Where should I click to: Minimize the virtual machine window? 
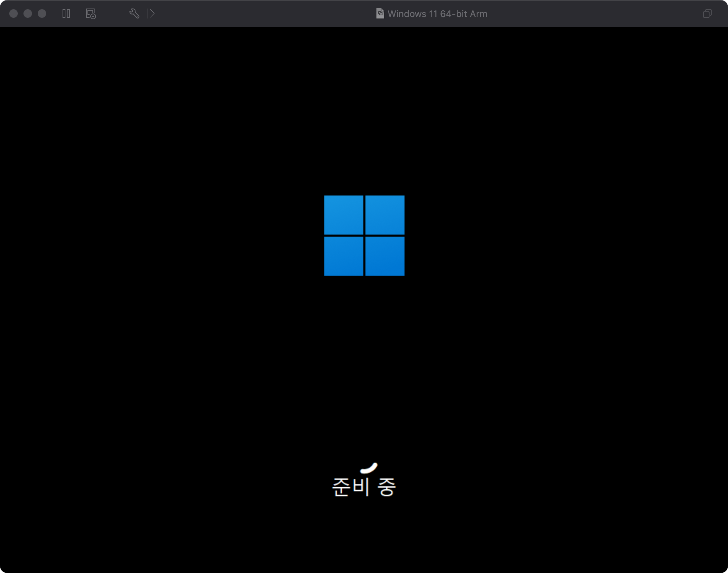[x=28, y=14]
